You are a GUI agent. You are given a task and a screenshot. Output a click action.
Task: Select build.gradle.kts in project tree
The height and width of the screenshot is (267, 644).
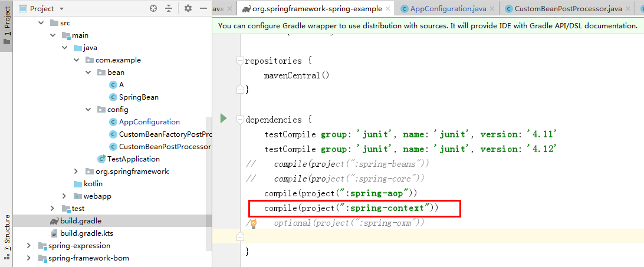(86, 233)
